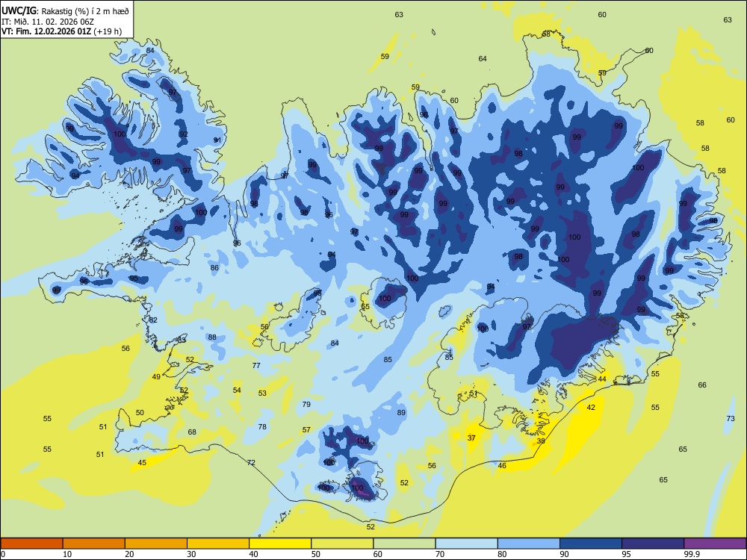Click the humidity value '82' on the map

pos(153,320)
